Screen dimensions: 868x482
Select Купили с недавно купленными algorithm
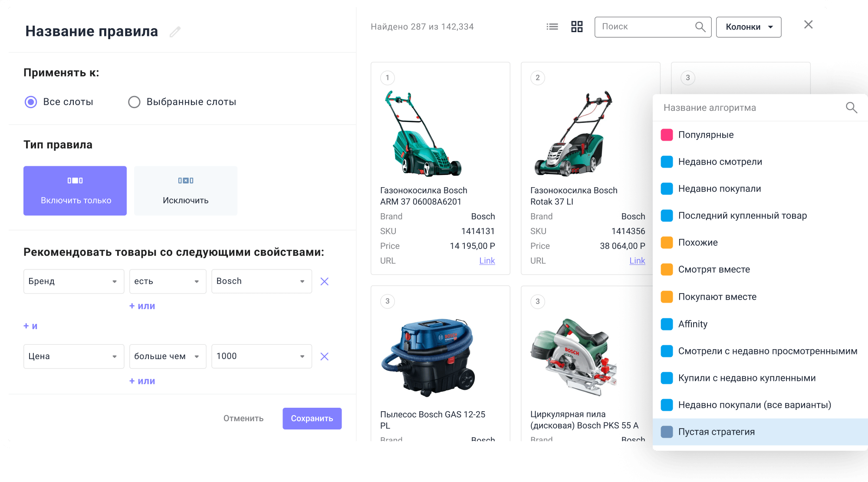pyautogui.click(x=760, y=378)
